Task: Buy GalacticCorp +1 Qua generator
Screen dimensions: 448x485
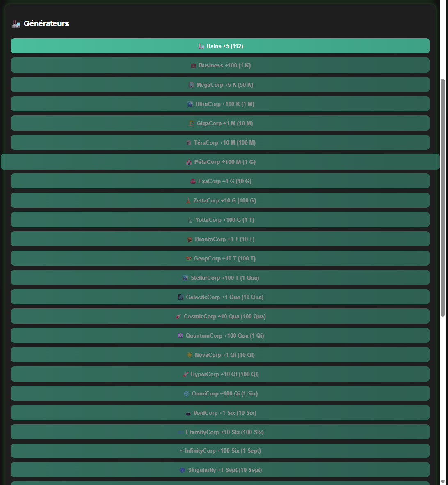Action: [220, 297]
